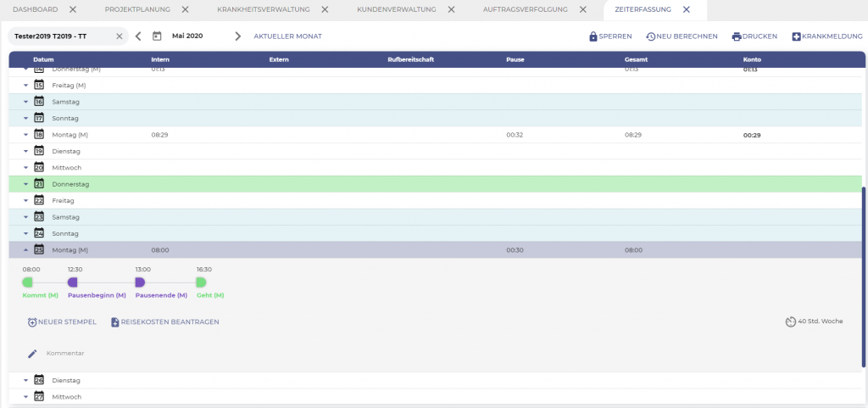Open the calendar date picker icon
The image size is (868, 408).
pyautogui.click(x=157, y=36)
